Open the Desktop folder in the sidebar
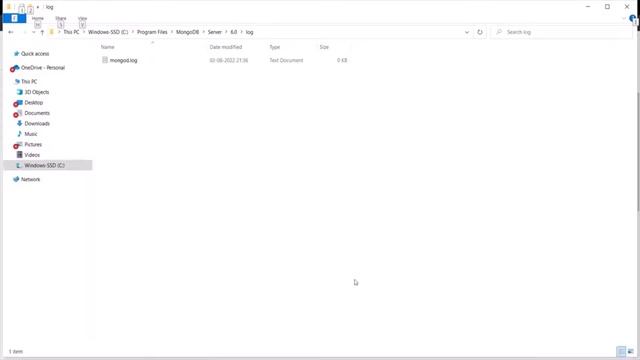Viewport: 640px width, 360px height. pyautogui.click(x=33, y=102)
